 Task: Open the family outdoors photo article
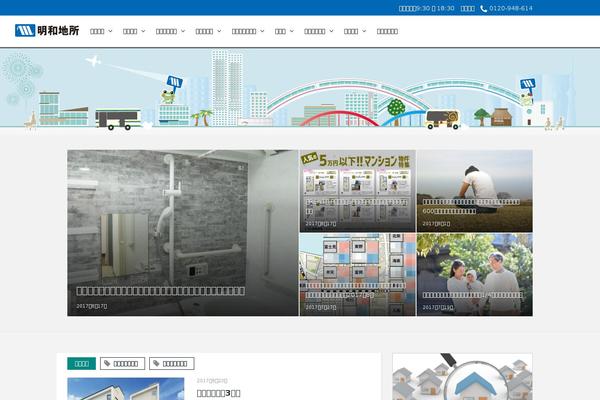coord(474,275)
